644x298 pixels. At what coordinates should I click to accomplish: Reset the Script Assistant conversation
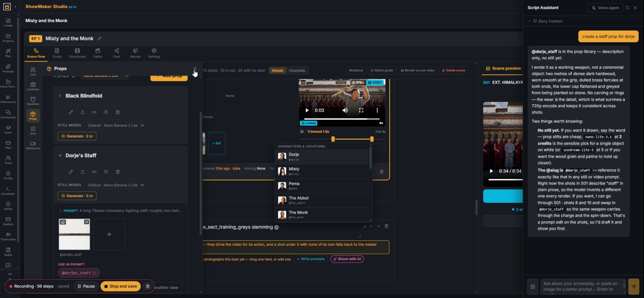[x=628, y=8]
